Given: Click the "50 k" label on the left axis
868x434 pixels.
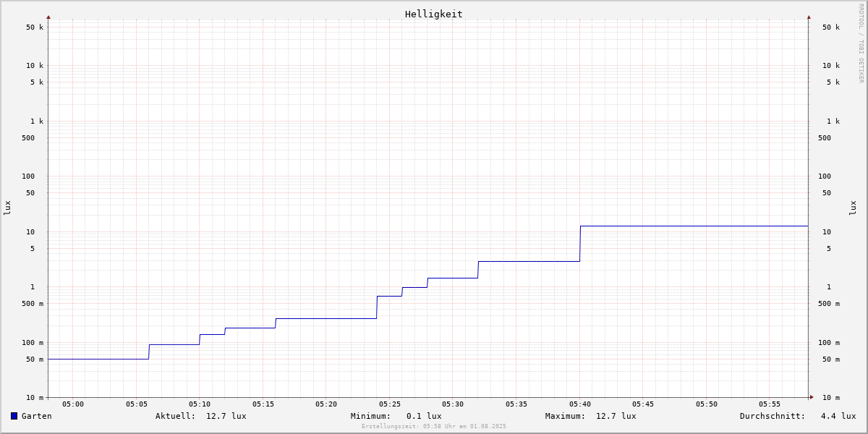Looking at the screenshot, I should click(35, 27).
